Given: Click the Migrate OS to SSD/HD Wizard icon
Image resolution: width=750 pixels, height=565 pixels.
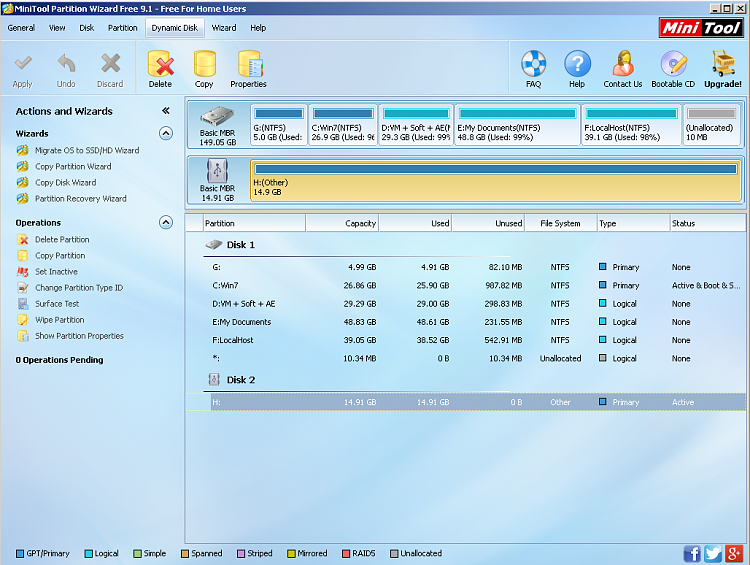Looking at the screenshot, I should coord(22,150).
